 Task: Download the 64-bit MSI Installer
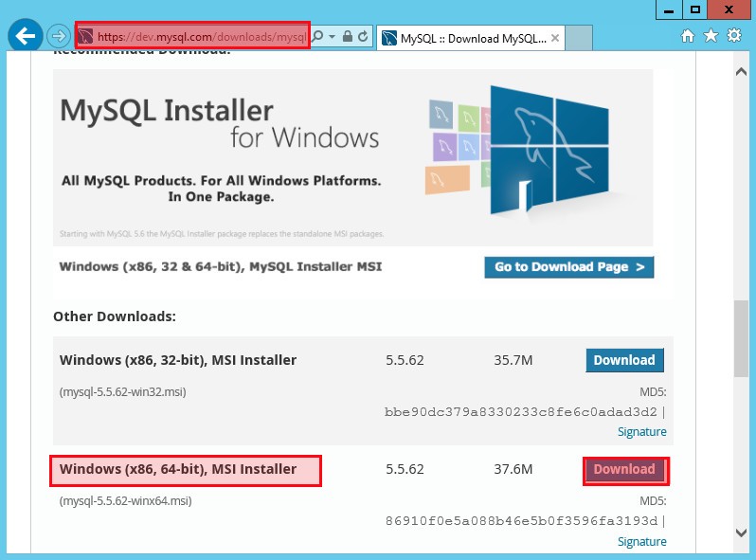(624, 470)
